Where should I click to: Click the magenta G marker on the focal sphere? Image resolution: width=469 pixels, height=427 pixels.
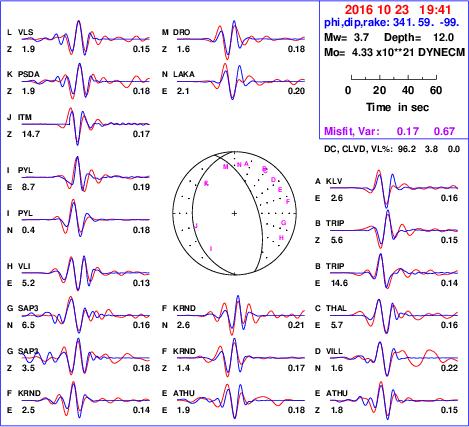[284, 223]
